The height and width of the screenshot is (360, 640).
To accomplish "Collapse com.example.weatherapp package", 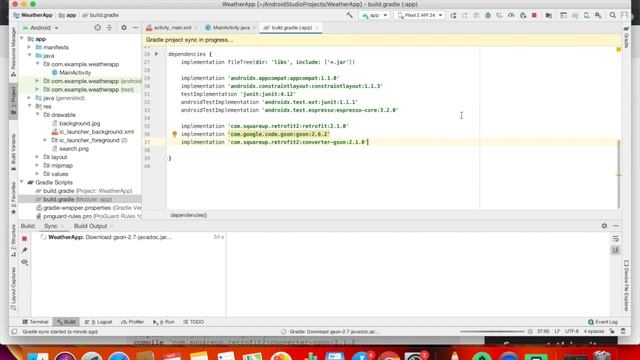I will pyautogui.click(x=38, y=64).
